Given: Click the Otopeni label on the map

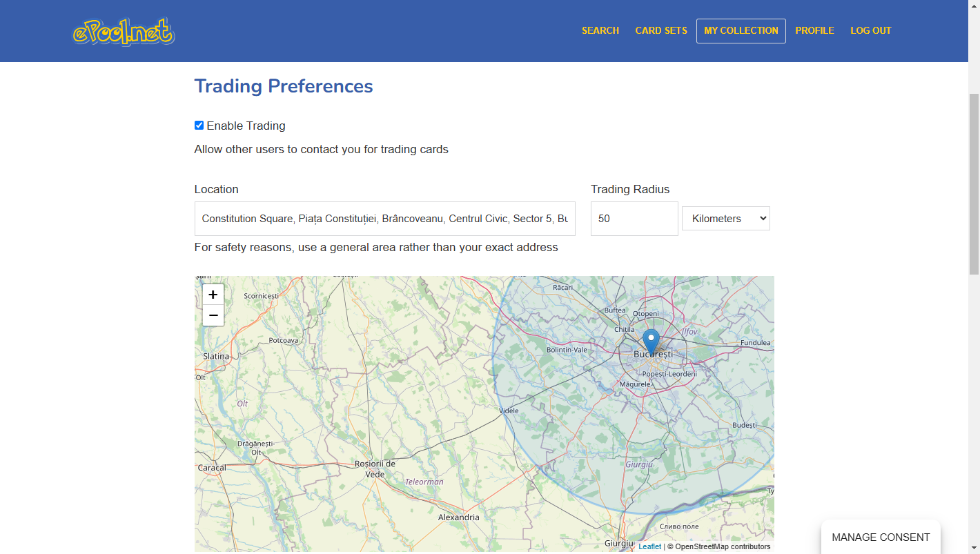Looking at the screenshot, I should pos(646,313).
